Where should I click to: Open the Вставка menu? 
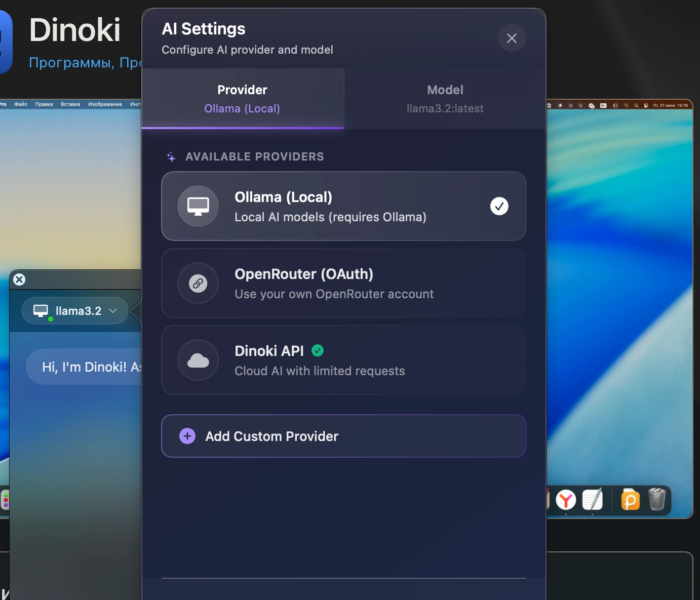70,104
